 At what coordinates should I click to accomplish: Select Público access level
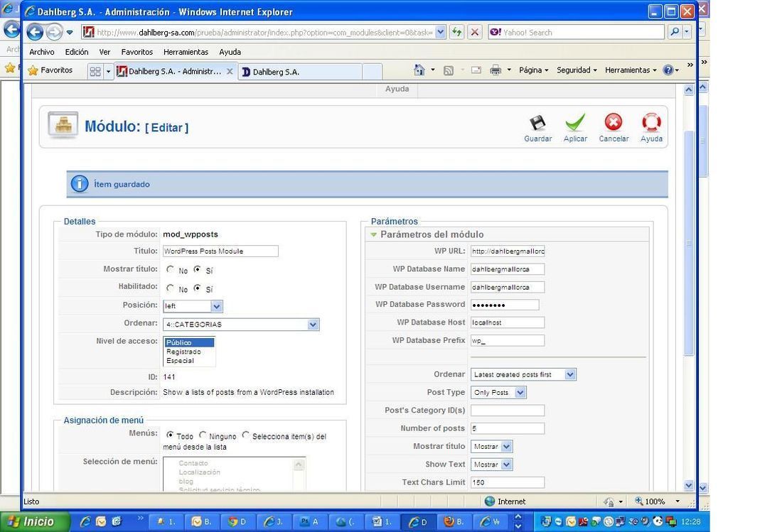[190, 343]
